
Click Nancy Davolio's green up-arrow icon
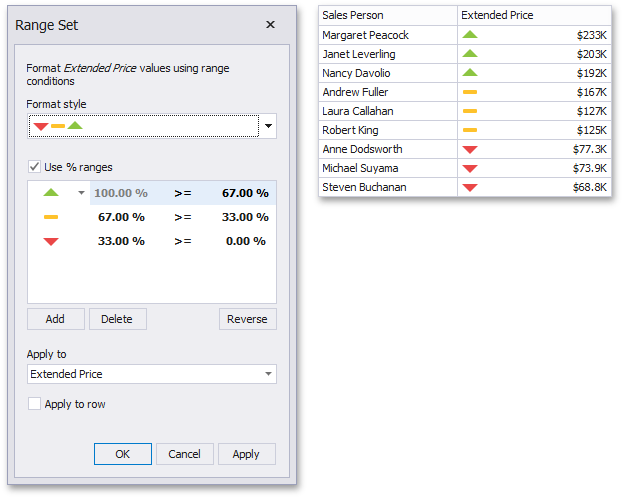(x=470, y=73)
